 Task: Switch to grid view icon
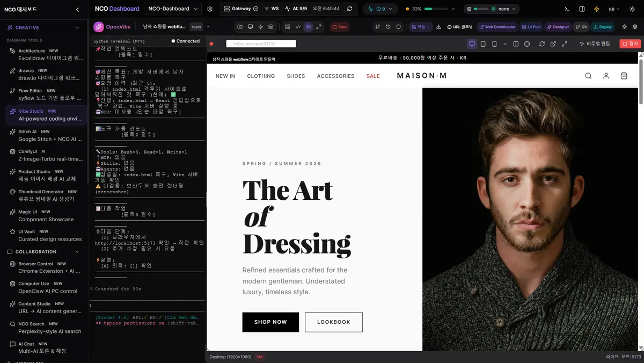288,27
